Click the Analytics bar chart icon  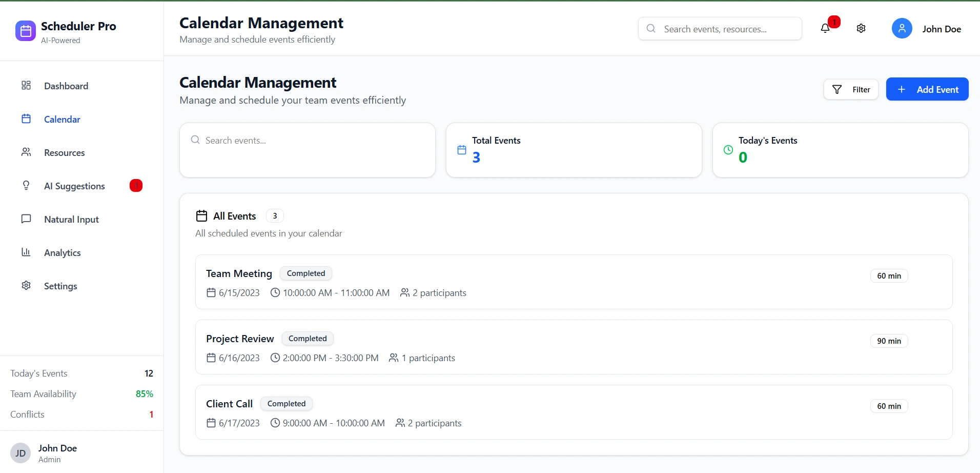click(x=26, y=252)
